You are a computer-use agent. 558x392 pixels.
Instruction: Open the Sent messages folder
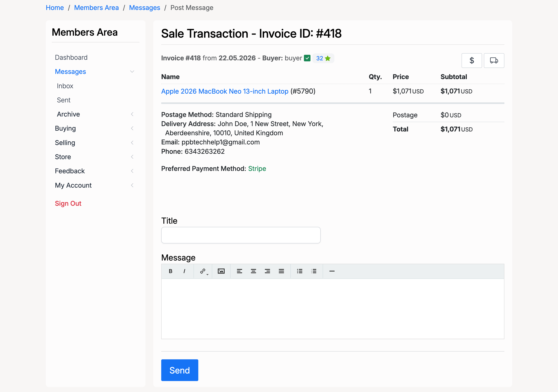tap(64, 100)
